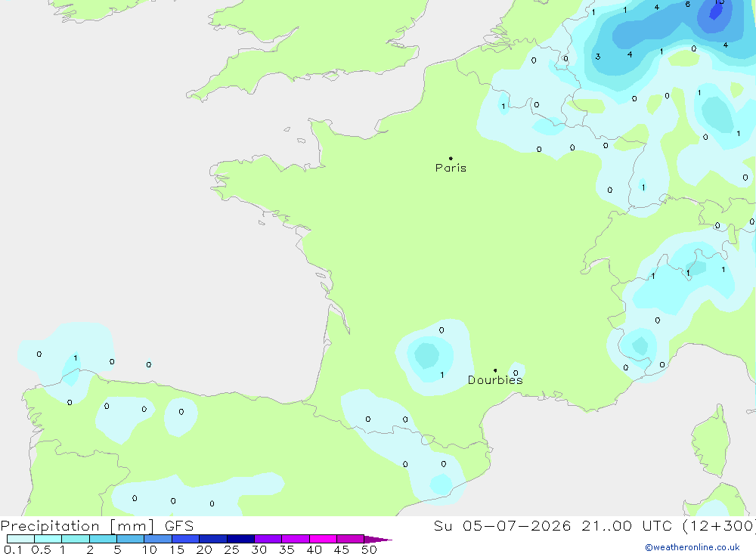
Task: Pick the 10–15 mm legend color swatch
Action: (158, 539)
